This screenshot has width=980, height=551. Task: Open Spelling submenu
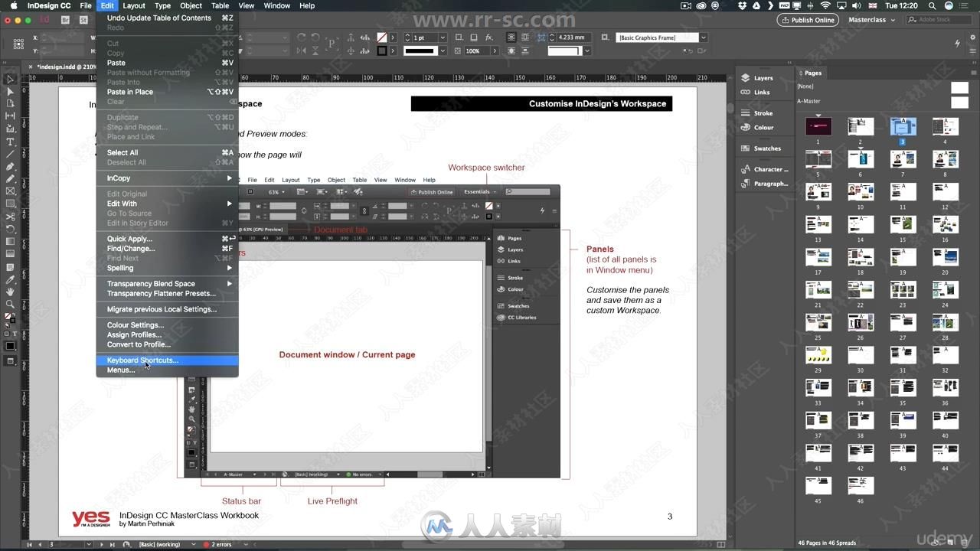click(167, 268)
